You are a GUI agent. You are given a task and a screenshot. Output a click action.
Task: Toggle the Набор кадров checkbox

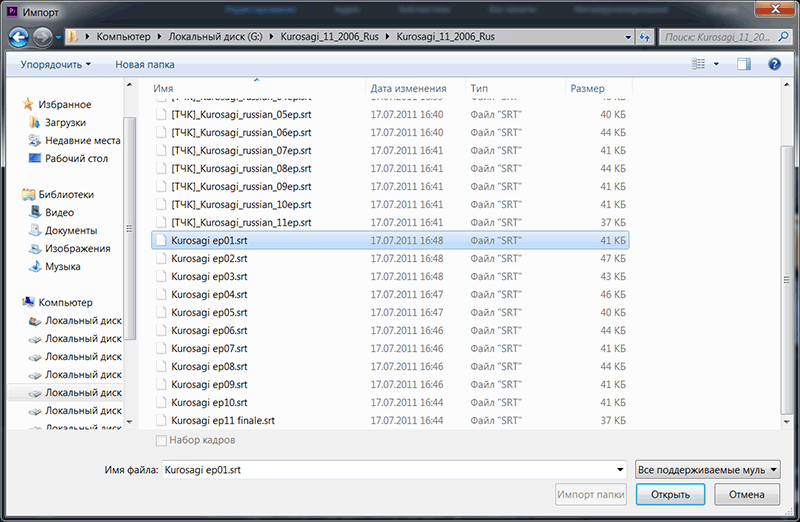click(x=161, y=440)
